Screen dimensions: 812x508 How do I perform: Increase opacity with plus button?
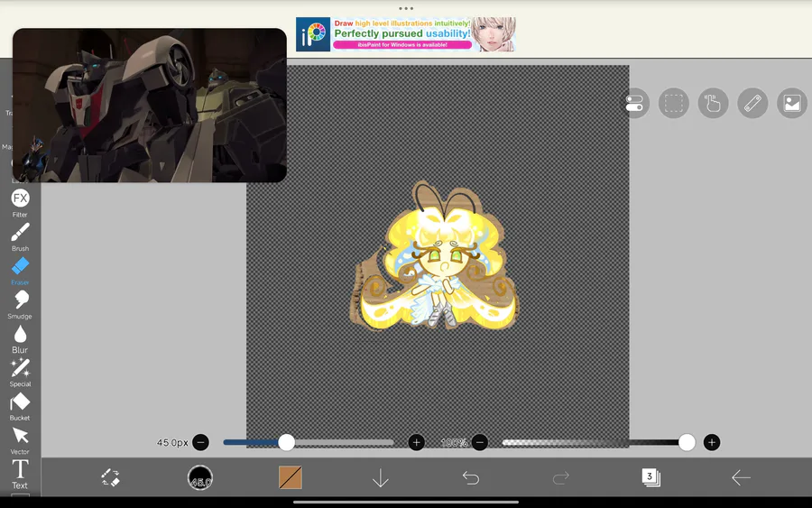click(712, 442)
